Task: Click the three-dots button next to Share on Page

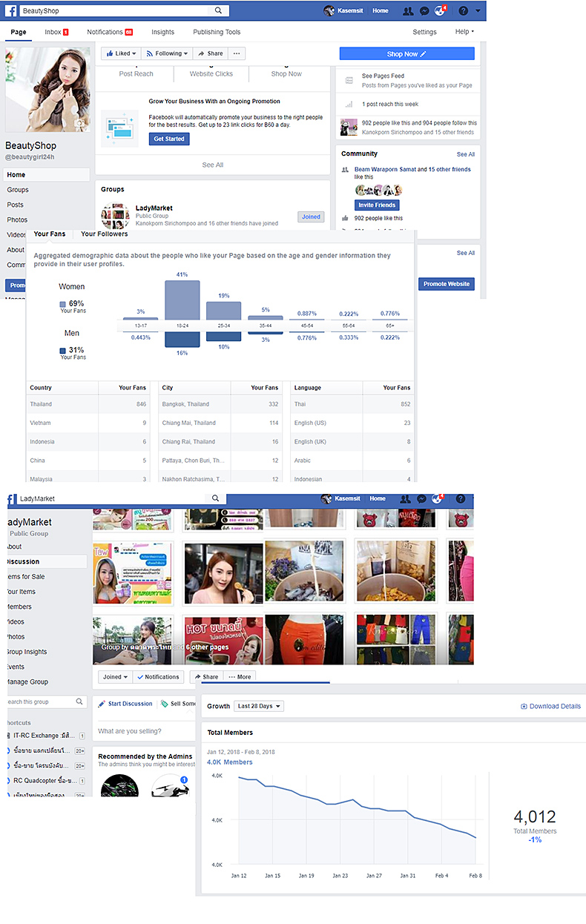Action: tap(237, 53)
